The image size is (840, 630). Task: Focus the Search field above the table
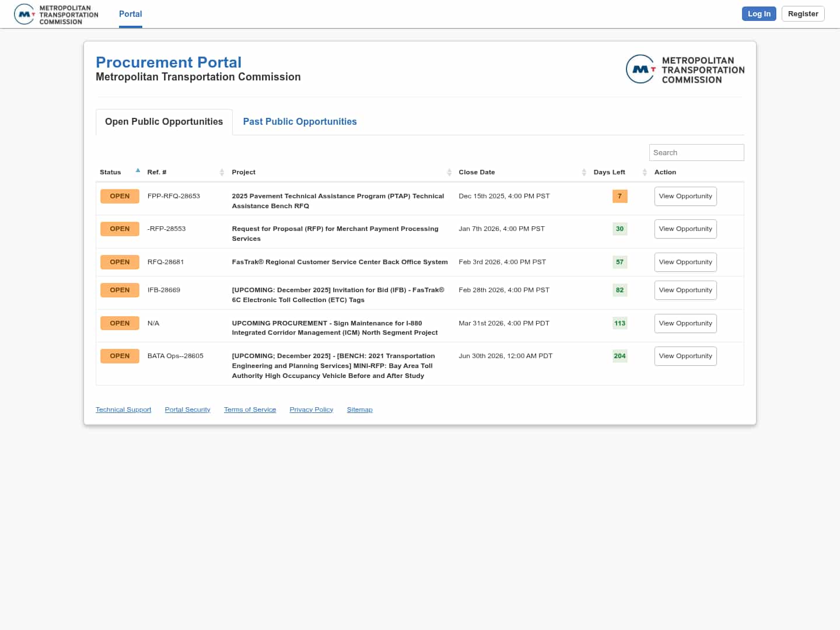coord(696,153)
